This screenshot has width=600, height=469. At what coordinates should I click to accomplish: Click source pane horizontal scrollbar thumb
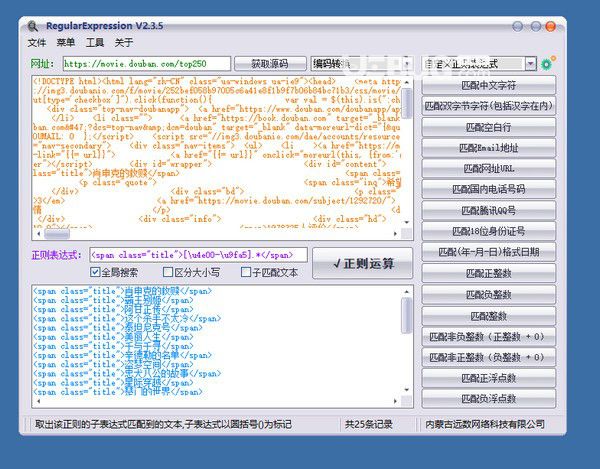tap(57, 233)
